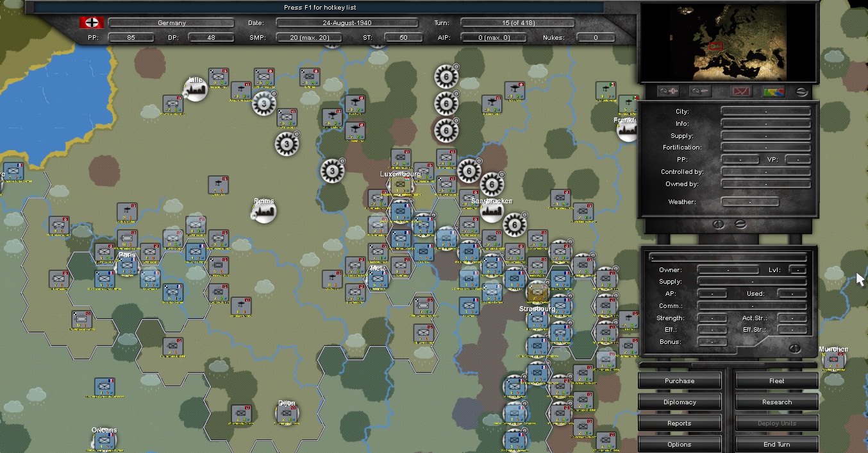Open the Reports screen

(x=680, y=423)
